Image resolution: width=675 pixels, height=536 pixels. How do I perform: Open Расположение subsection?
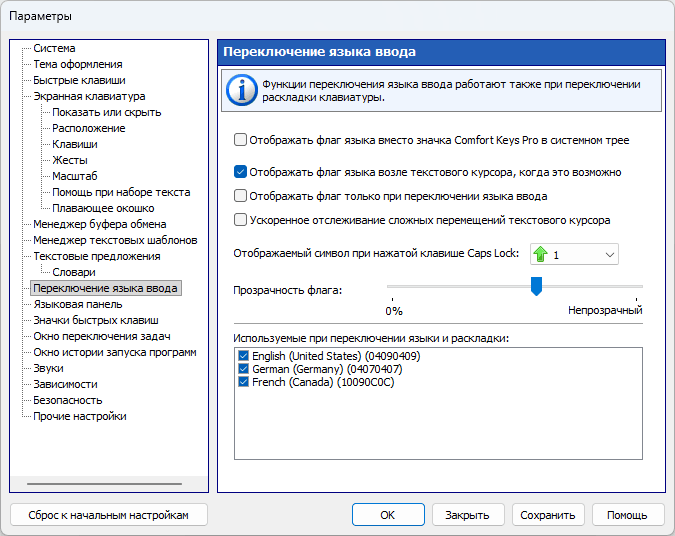coord(89,128)
